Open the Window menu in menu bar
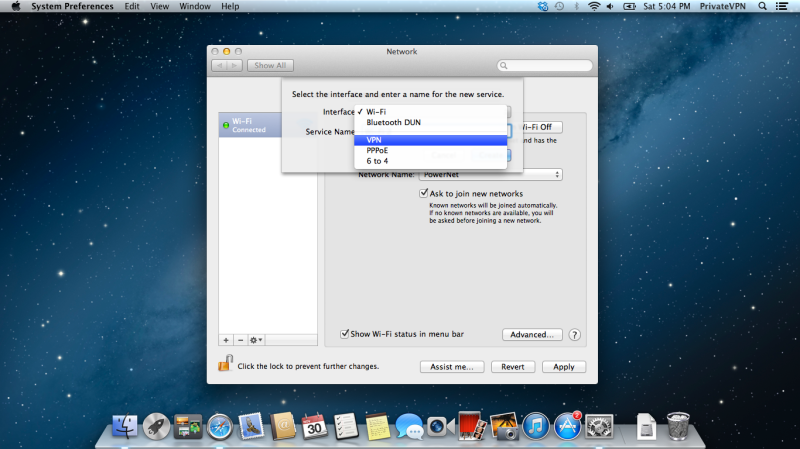 194,6
